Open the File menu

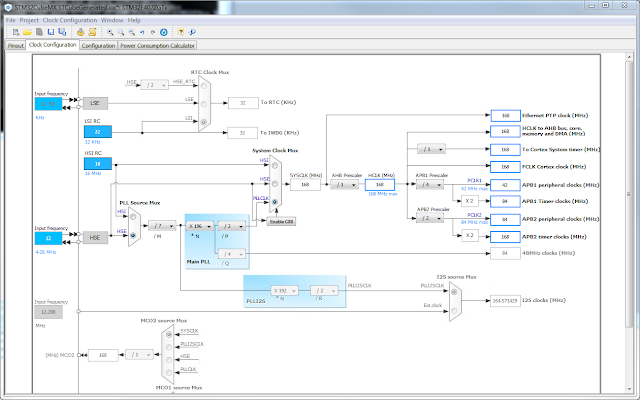pyautogui.click(x=11, y=20)
